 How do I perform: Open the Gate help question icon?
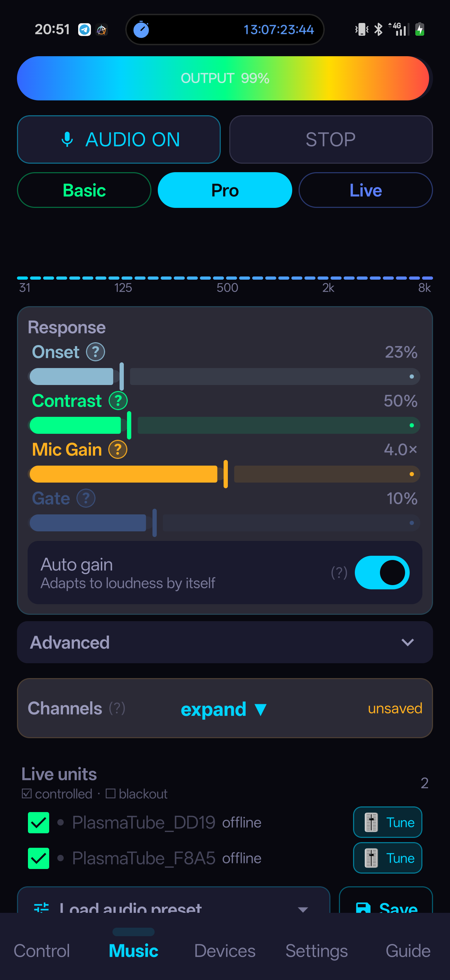86,498
